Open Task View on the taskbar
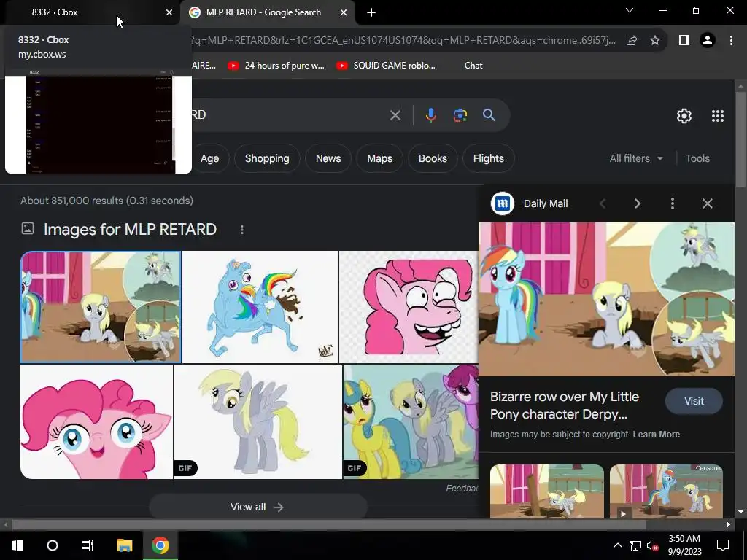 [x=88, y=545]
